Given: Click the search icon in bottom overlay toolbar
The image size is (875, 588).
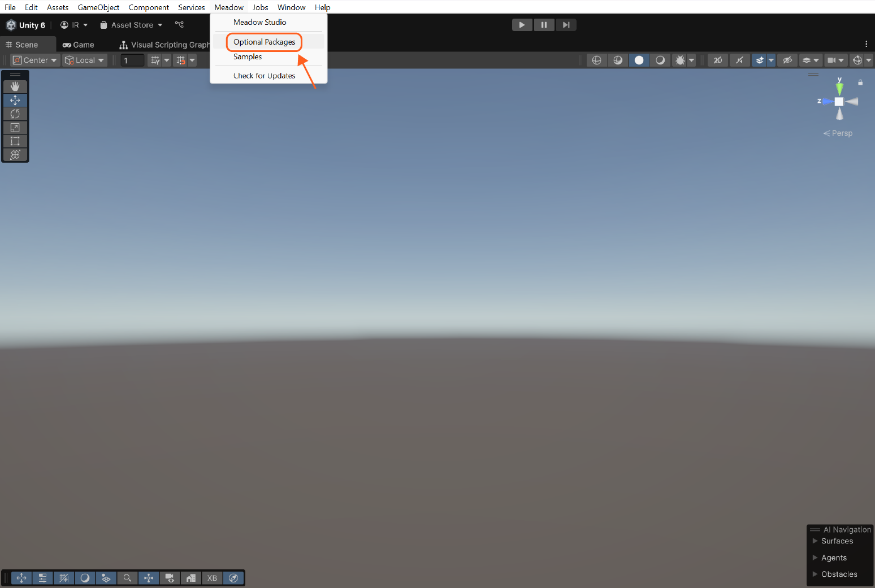Looking at the screenshot, I should click(x=127, y=578).
